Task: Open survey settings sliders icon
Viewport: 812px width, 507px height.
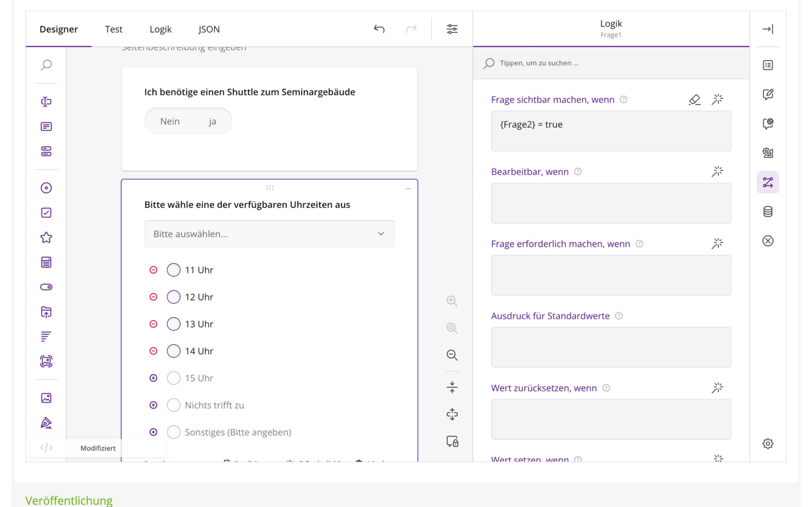Action: 452,29
